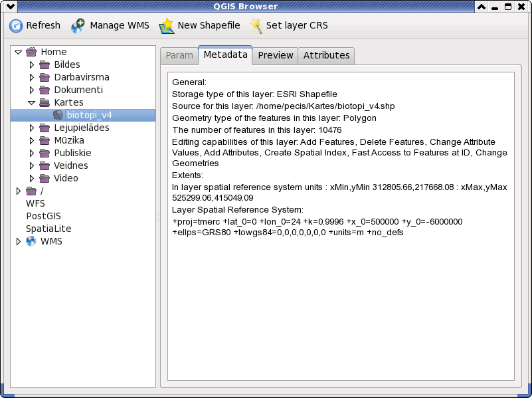The image size is (532, 398).
Task: Click the Bildes folder icon
Action: tap(44, 64)
